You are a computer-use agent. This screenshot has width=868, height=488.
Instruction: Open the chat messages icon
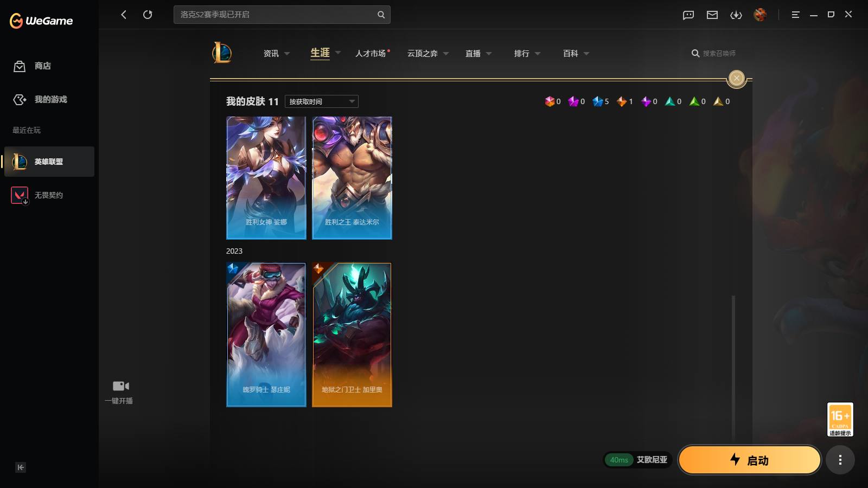(x=688, y=15)
